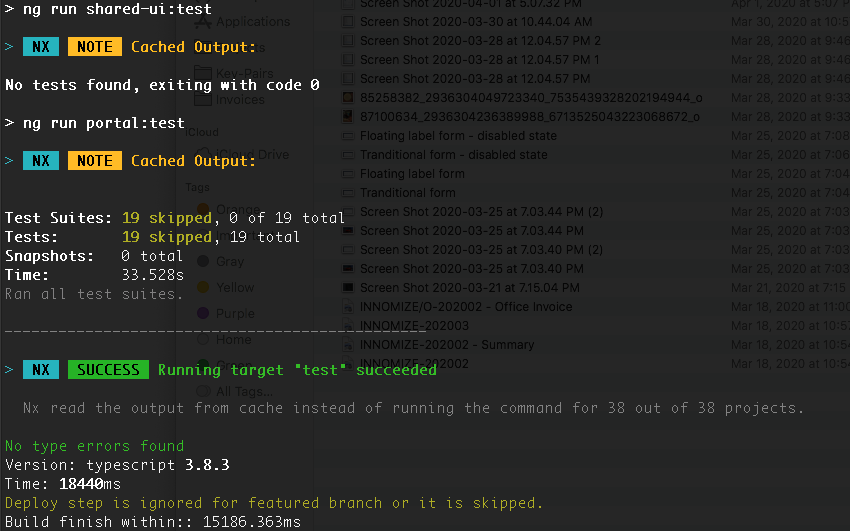This screenshot has height=531, width=850.
Task: Click the 'Time: 33.528s' line
Action: [x=94, y=275]
